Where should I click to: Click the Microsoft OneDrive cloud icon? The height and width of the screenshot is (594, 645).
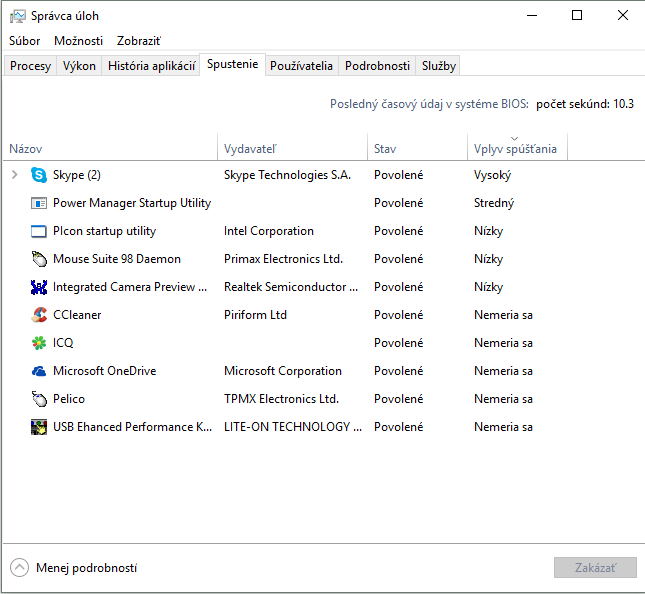click(39, 371)
